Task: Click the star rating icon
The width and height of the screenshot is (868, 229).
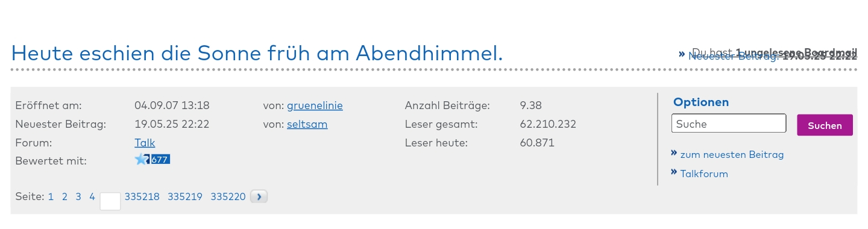Action: click(x=142, y=159)
